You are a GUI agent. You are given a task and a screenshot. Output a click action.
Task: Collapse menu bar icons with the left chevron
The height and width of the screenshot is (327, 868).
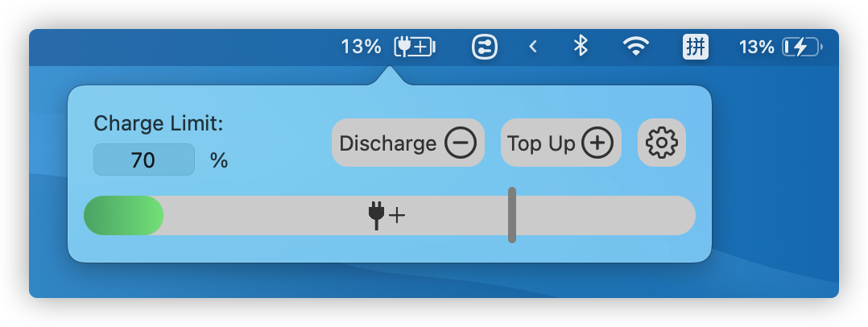click(x=532, y=47)
